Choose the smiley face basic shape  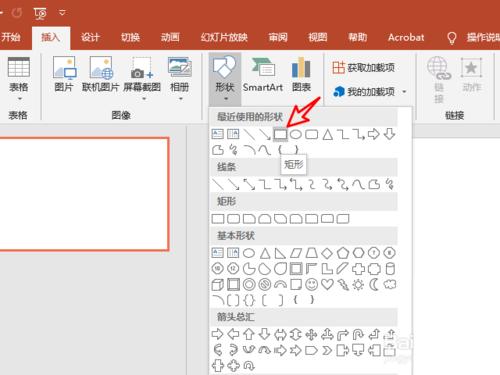point(312,285)
